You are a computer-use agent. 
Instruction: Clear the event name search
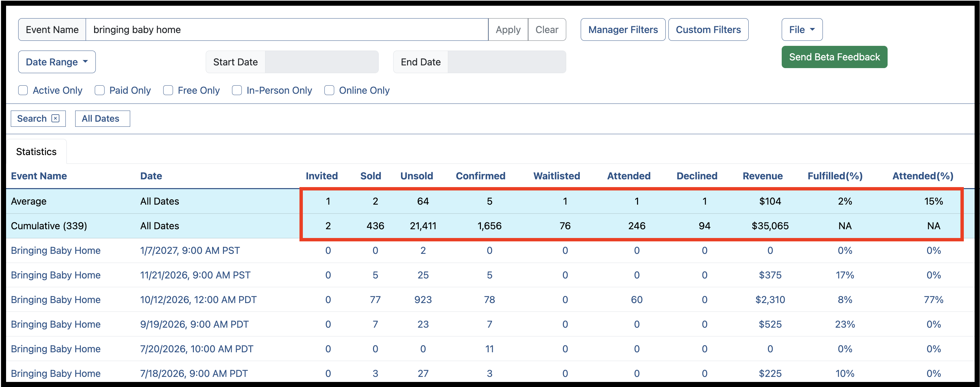(x=547, y=29)
